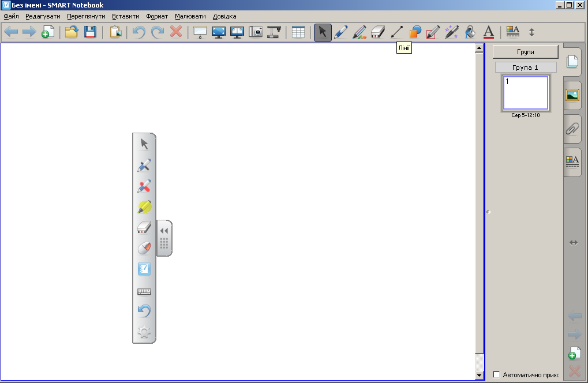Viewport: 588px width, 383px height.
Task: Select the Shapes tool
Action: (415, 32)
